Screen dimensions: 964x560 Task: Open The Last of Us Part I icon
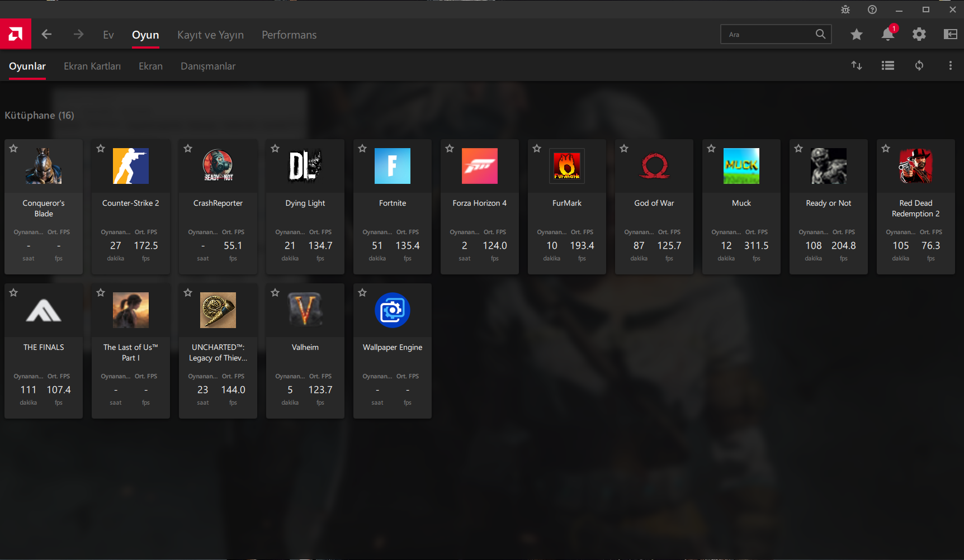click(x=131, y=310)
